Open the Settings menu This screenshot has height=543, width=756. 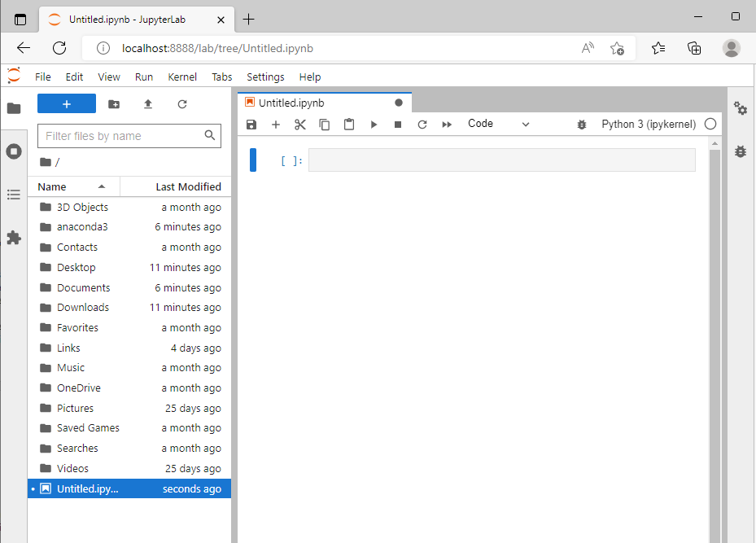tap(265, 77)
